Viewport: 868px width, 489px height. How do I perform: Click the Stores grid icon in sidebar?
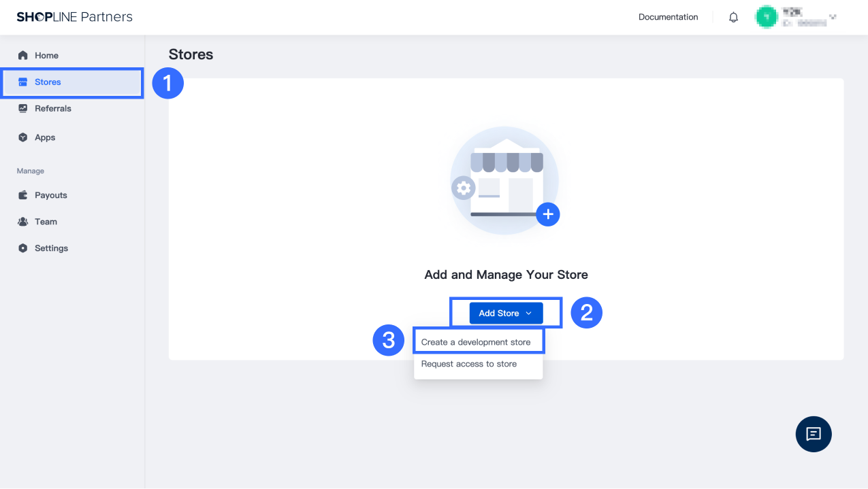pos(22,82)
